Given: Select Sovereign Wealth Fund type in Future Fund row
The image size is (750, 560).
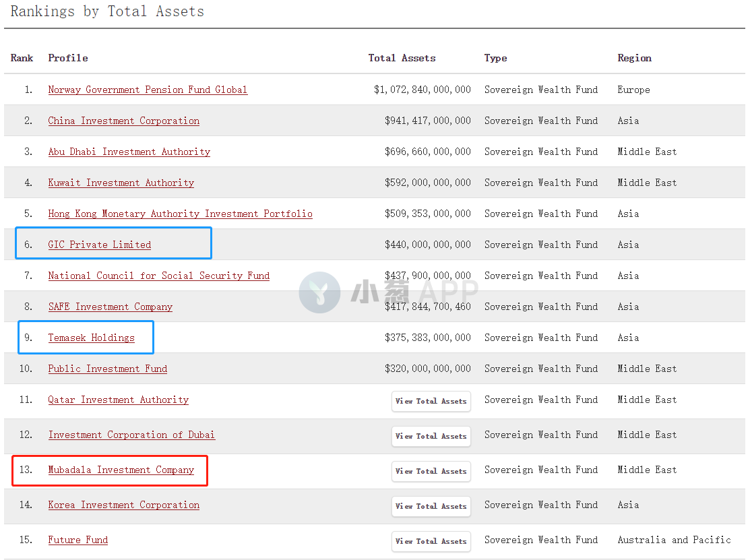Looking at the screenshot, I should click(x=541, y=540).
